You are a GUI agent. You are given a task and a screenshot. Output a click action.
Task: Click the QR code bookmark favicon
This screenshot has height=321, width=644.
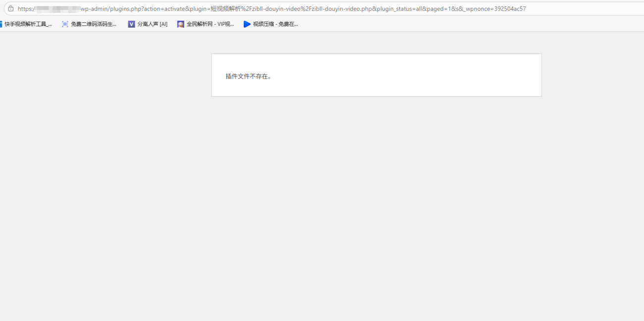[x=65, y=24]
